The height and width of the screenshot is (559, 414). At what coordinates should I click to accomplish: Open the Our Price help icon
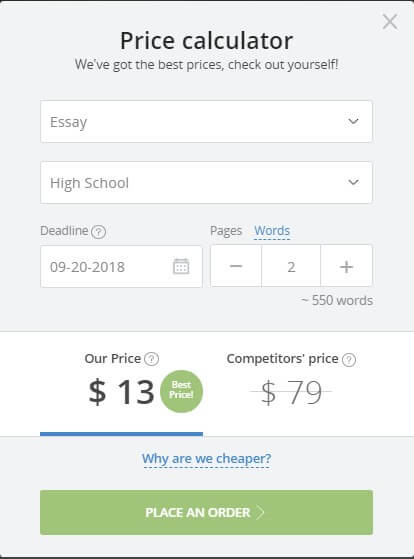pos(152,359)
